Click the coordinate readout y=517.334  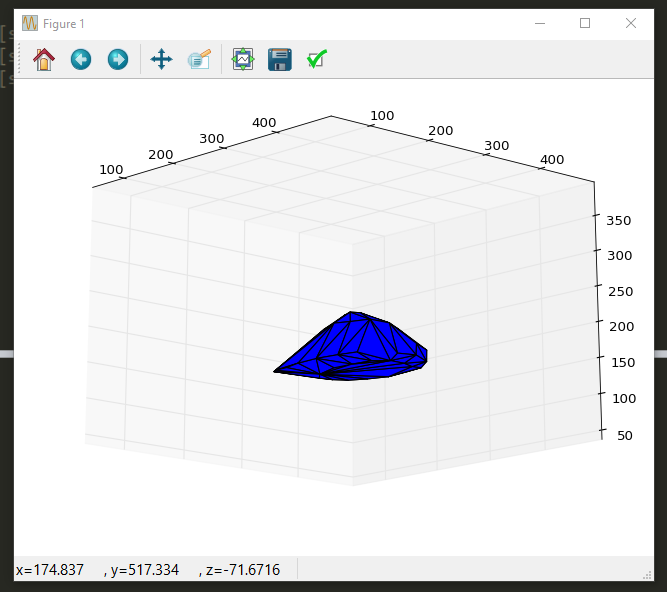[x=145, y=569]
